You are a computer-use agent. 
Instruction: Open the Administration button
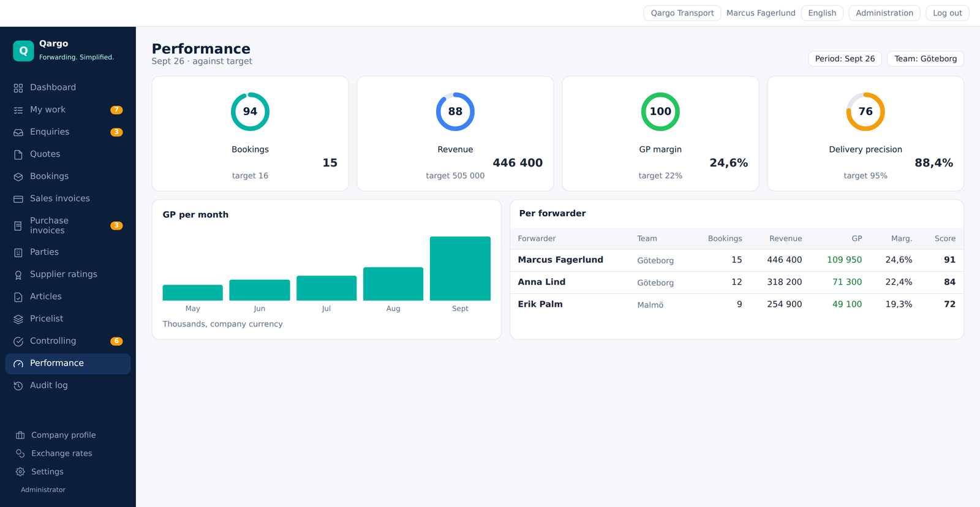click(x=884, y=13)
